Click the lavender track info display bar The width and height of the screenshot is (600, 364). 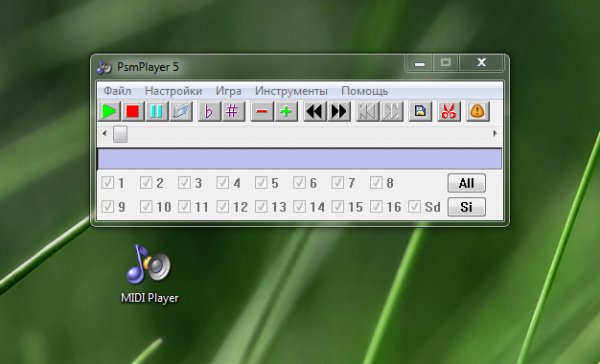click(300, 158)
